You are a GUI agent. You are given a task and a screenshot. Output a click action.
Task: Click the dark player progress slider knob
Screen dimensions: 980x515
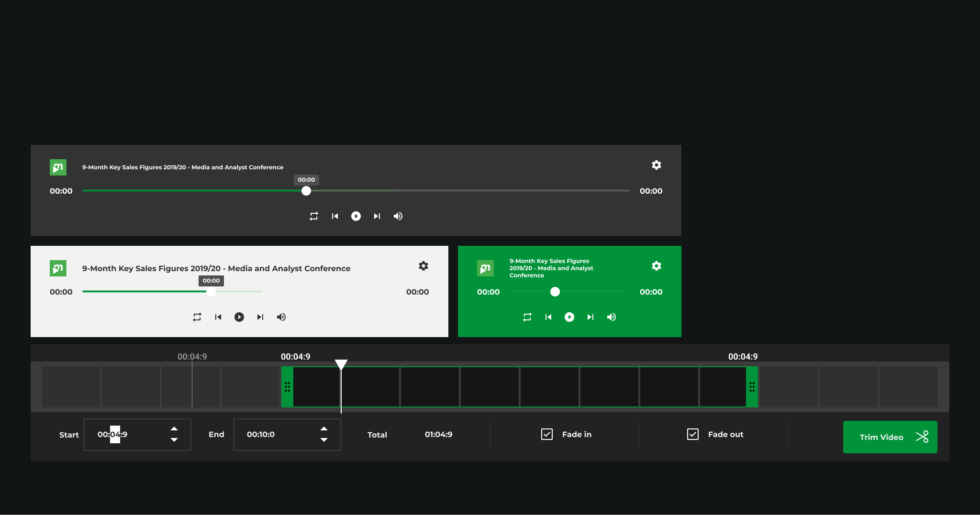click(x=306, y=191)
